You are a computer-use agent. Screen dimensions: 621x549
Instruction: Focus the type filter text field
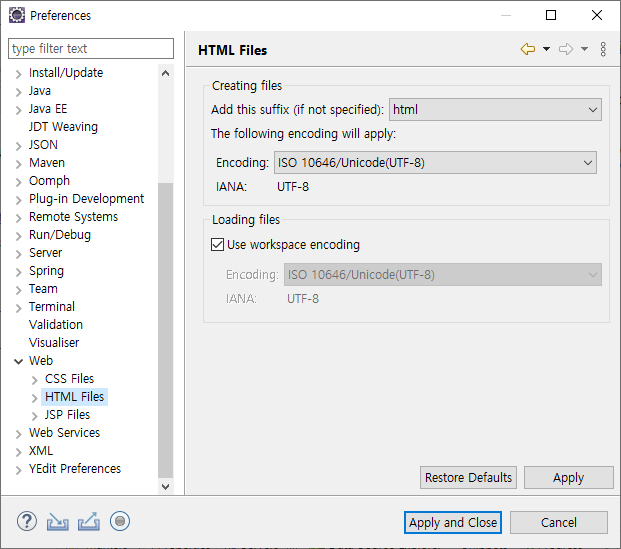[x=91, y=48]
